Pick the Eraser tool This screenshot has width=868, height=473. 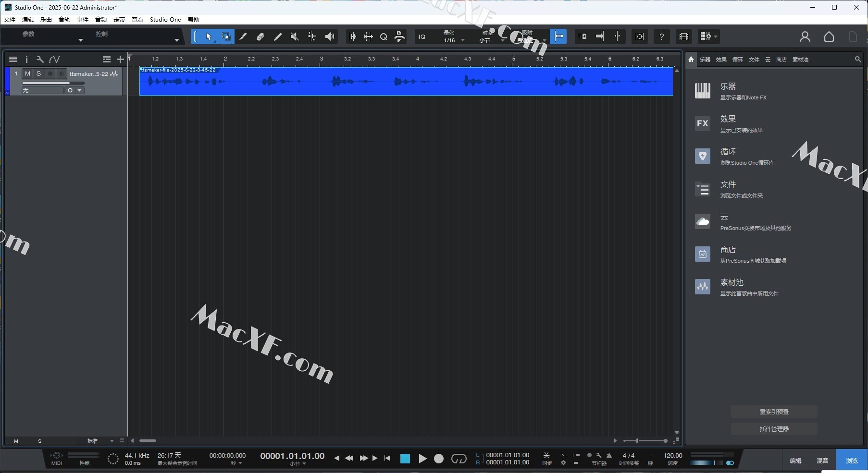click(260, 36)
